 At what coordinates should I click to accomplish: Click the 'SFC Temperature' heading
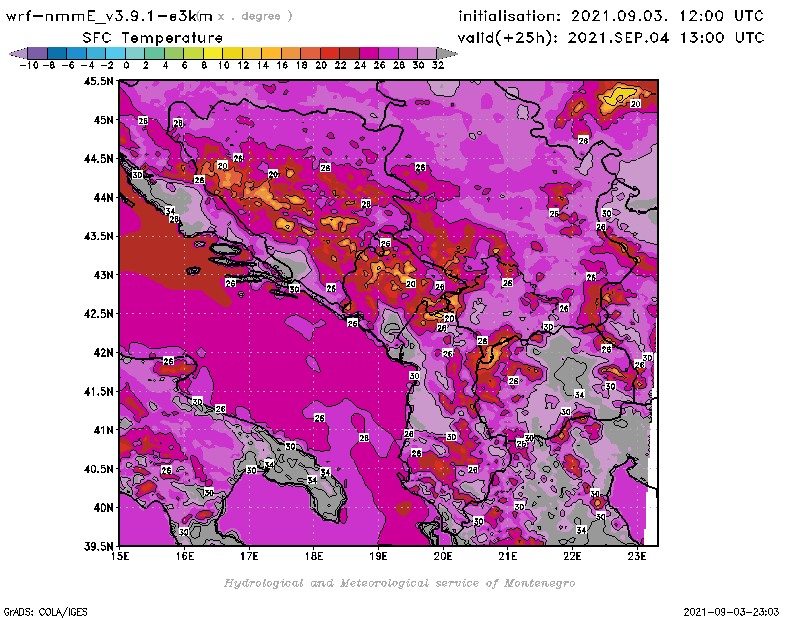(x=153, y=38)
